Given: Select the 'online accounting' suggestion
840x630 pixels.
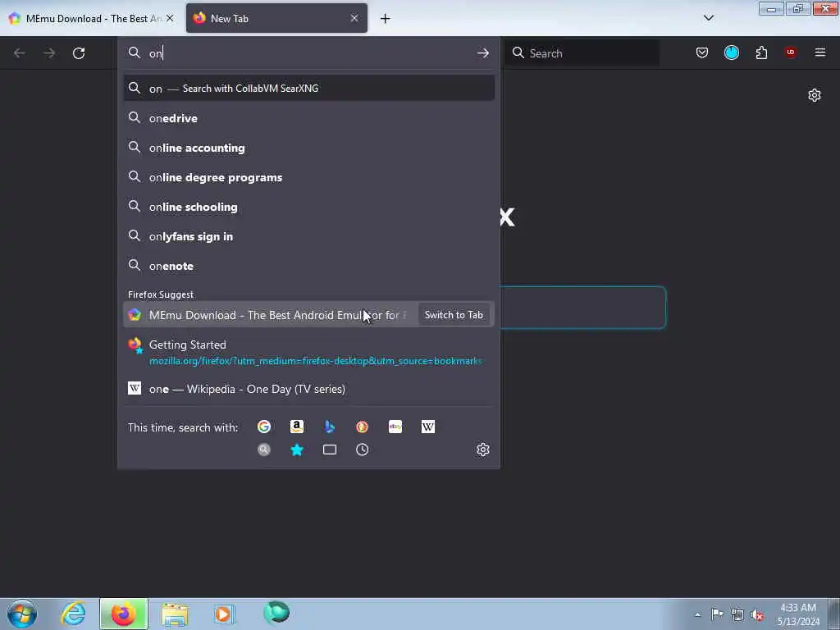Looking at the screenshot, I should [309, 148].
